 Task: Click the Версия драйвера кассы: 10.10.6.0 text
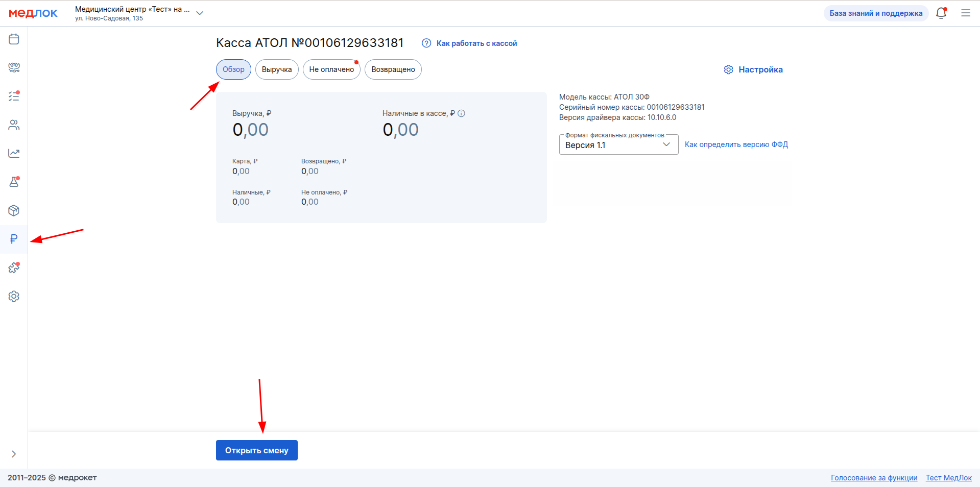[617, 117]
